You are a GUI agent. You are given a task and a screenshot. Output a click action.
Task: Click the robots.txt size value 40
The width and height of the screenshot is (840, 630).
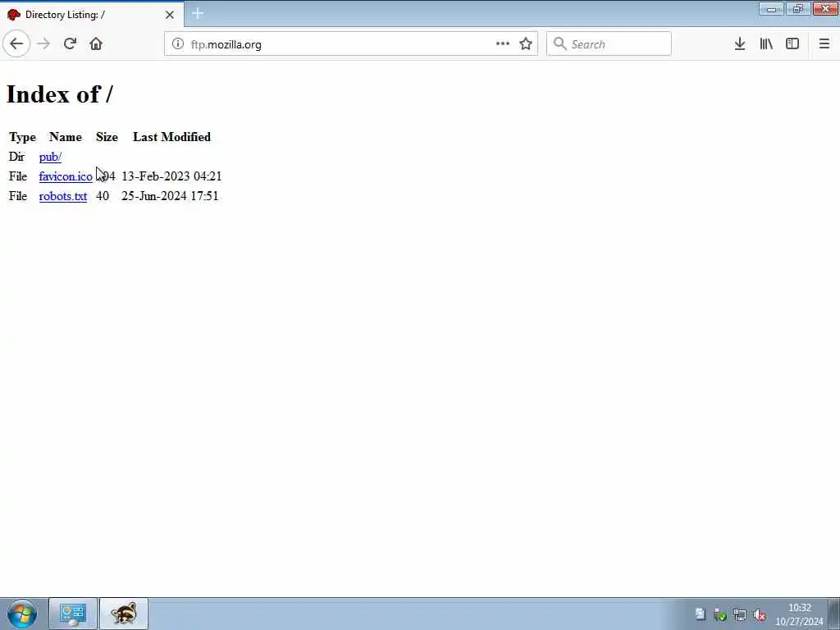[103, 196]
